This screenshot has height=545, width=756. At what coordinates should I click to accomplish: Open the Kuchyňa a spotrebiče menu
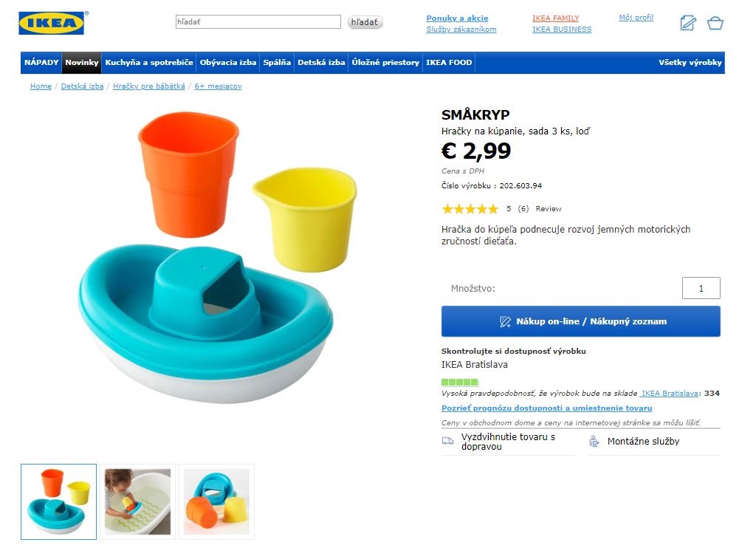click(149, 63)
